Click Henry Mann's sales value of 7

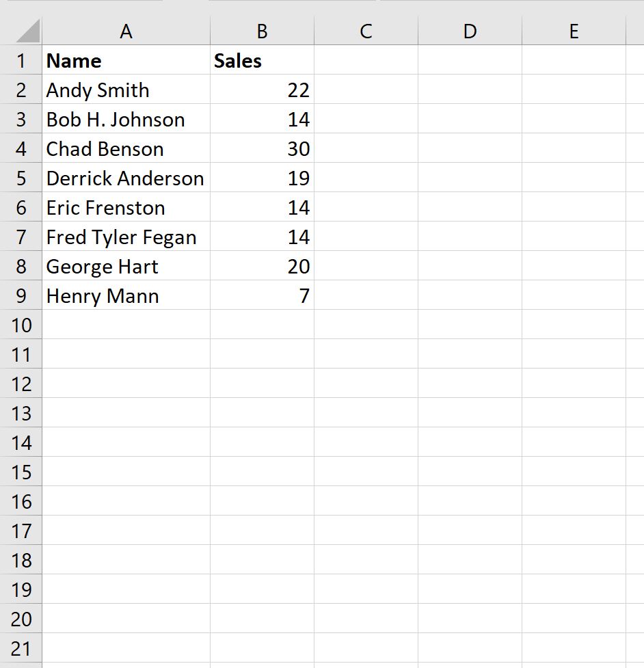pos(261,295)
